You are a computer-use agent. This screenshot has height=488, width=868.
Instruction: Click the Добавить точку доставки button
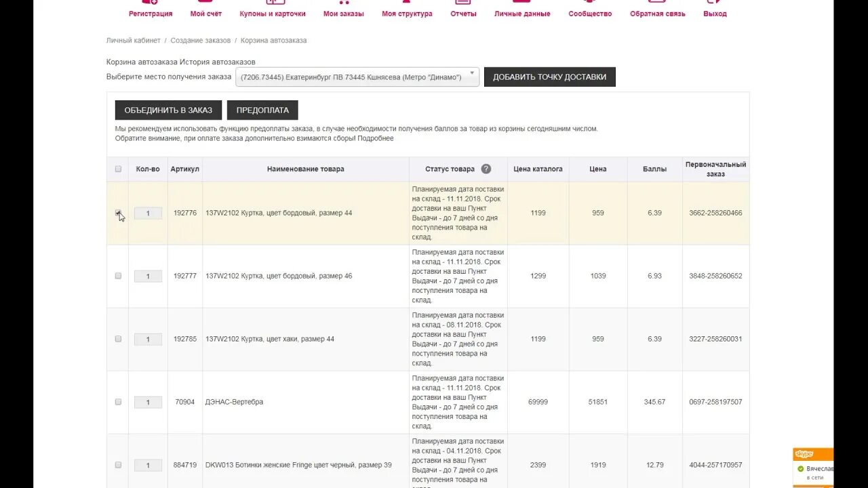[550, 77]
